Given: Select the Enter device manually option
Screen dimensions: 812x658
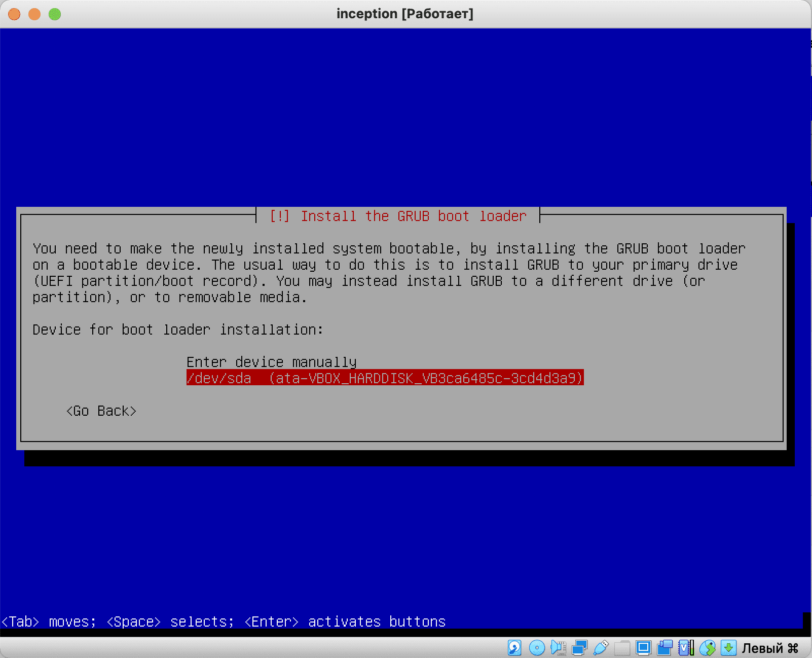Looking at the screenshot, I should coord(272,362).
